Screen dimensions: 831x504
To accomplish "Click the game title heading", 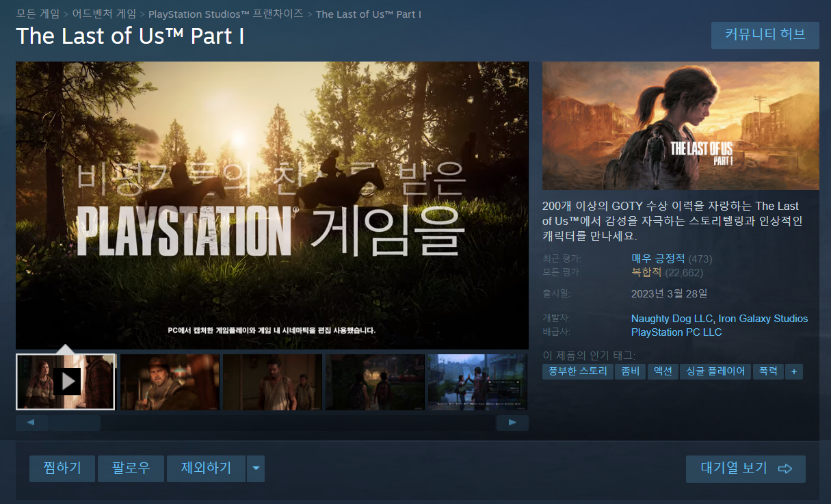I will tap(130, 36).
